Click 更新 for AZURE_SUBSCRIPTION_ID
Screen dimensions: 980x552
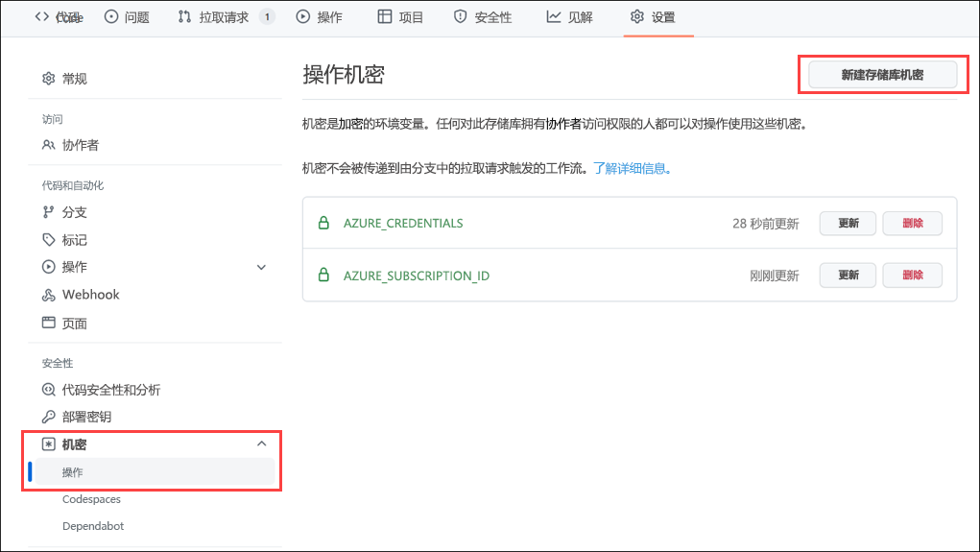pyautogui.click(x=848, y=276)
